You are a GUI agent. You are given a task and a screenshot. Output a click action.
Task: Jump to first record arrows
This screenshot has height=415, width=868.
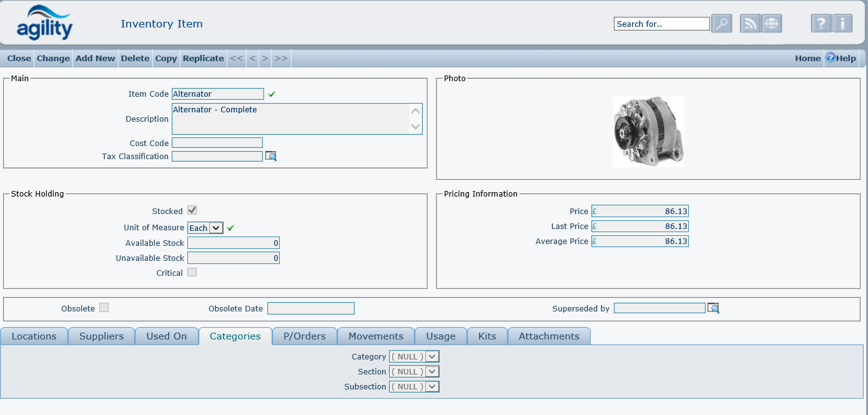[x=236, y=58]
